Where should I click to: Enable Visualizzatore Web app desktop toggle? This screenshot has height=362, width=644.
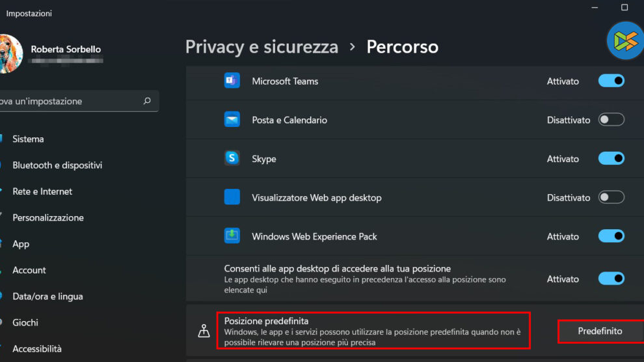611,197
